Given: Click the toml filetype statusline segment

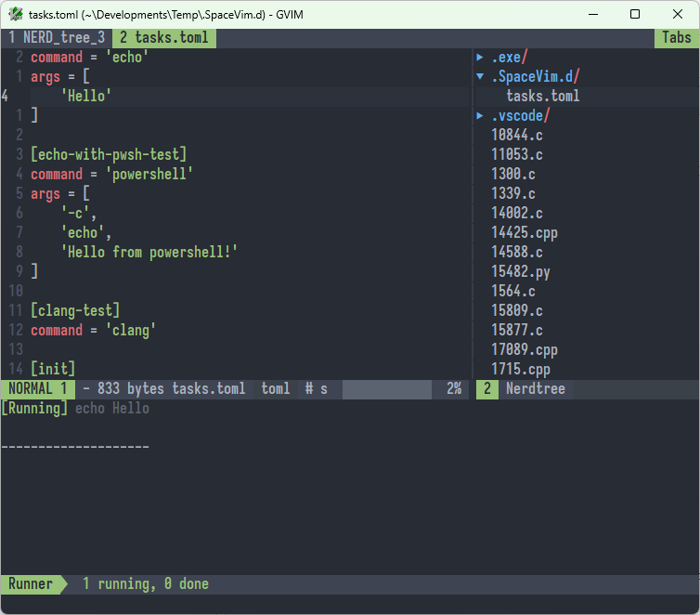Looking at the screenshot, I should (x=276, y=388).
